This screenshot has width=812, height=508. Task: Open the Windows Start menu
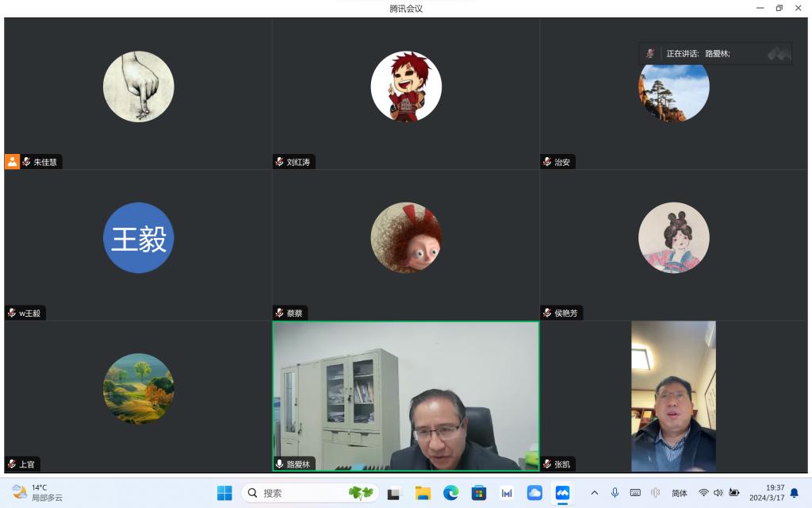224,493
